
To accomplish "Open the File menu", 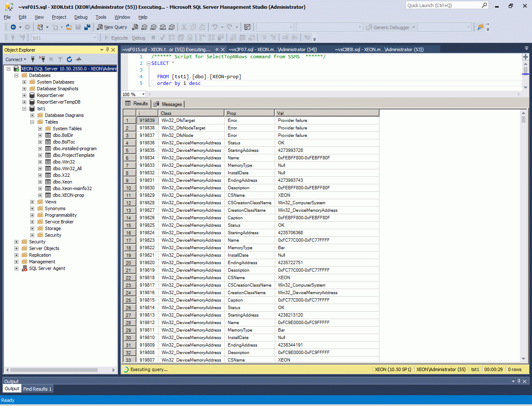I will click(x=7, y=17).
